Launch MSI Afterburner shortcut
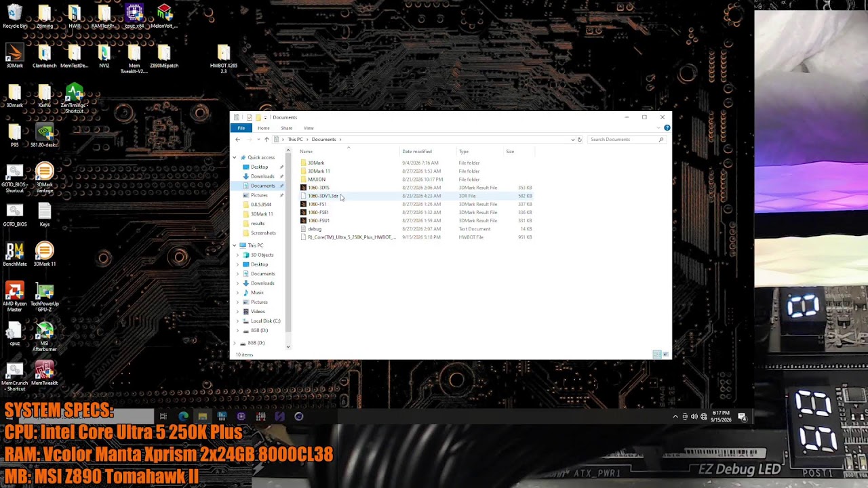 pyautogui.click(x=44, y=336)
